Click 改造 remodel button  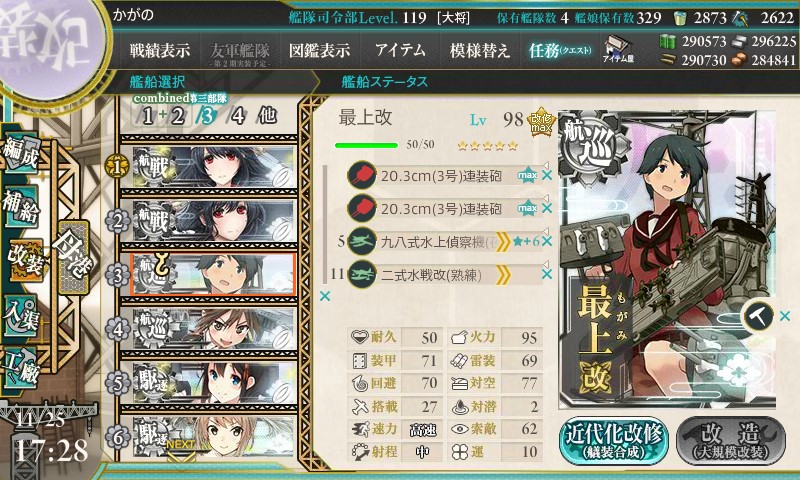pos(731,441)
